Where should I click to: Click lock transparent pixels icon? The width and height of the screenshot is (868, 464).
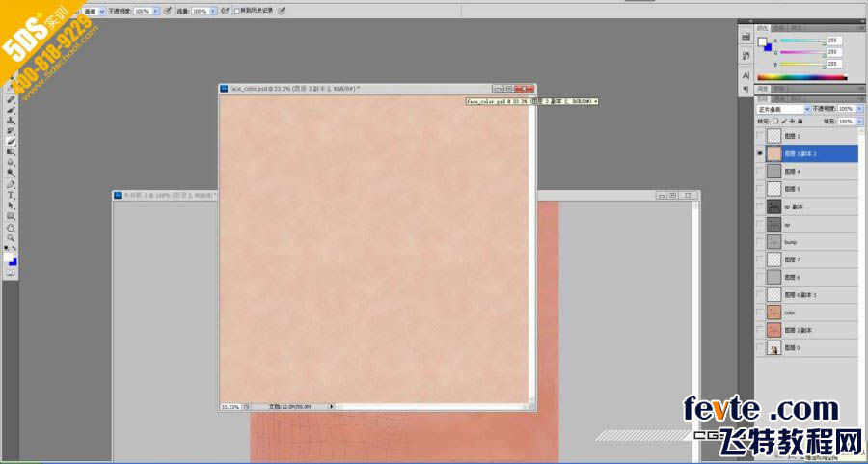(776, 121)
